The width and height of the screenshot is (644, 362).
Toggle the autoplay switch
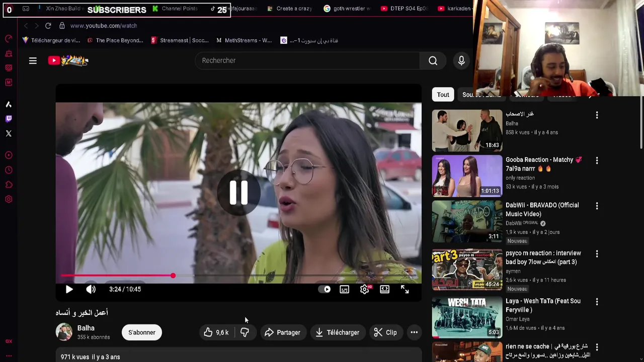click(325, 289)
